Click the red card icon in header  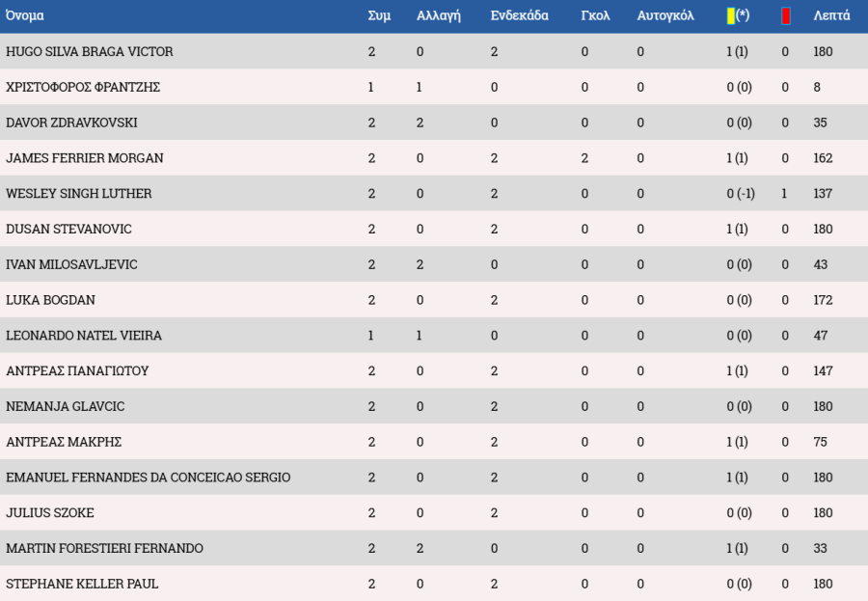click(x=785, y=16)
